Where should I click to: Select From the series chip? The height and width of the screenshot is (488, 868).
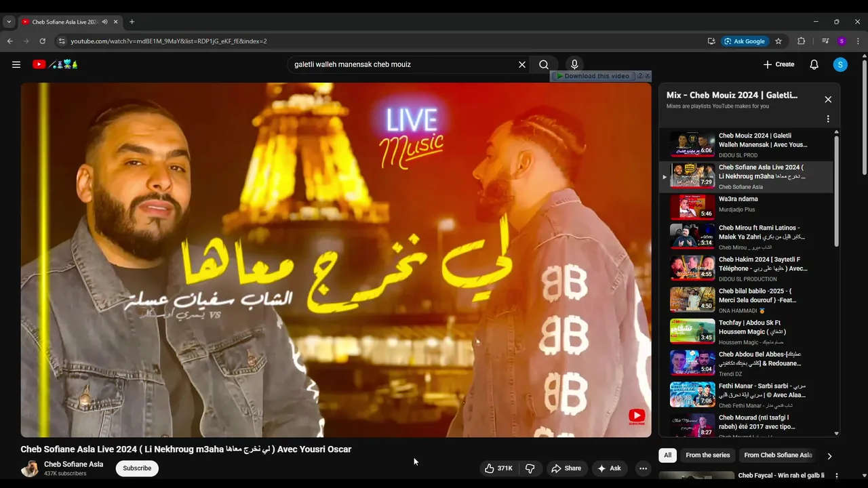[708, 455]
